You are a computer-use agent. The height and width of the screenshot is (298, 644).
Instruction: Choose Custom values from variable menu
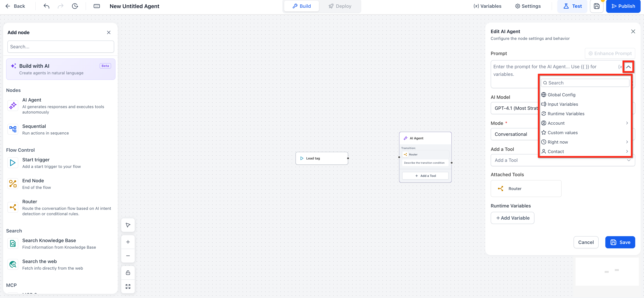pos(585,133)
